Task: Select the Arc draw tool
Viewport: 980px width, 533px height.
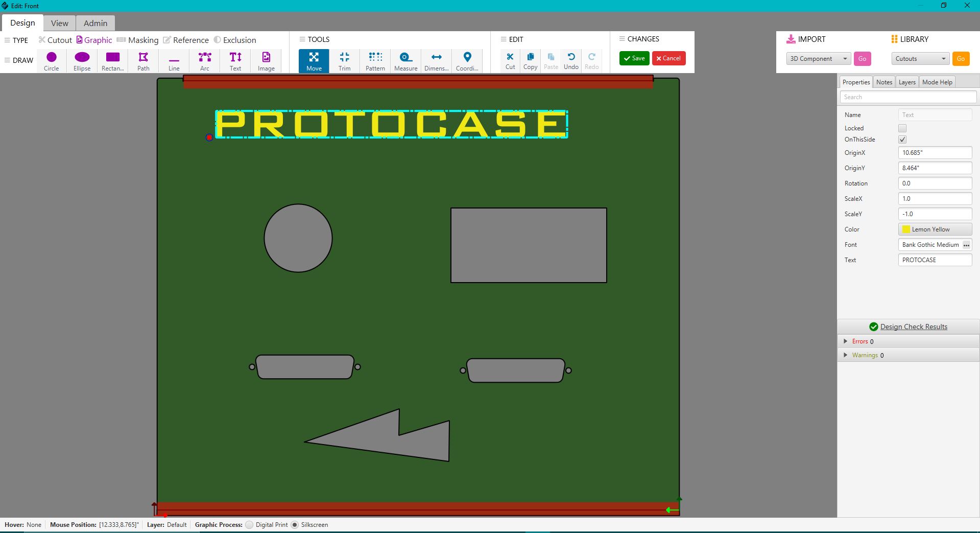Action: point(205,61)
